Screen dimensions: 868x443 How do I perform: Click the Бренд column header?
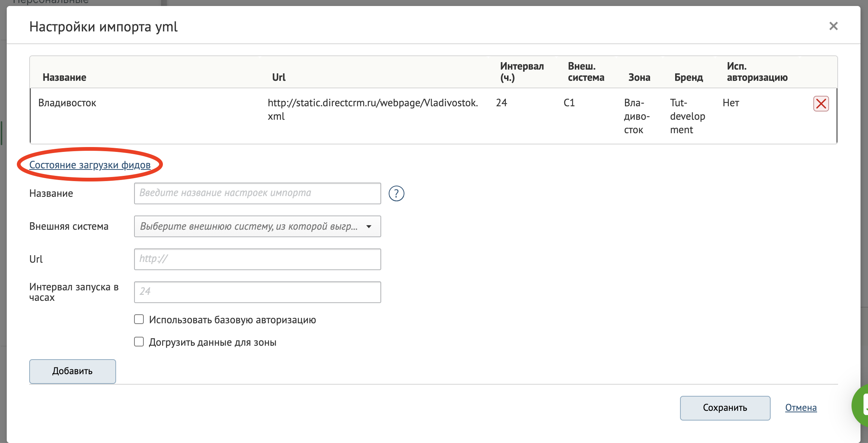point(688,77)
